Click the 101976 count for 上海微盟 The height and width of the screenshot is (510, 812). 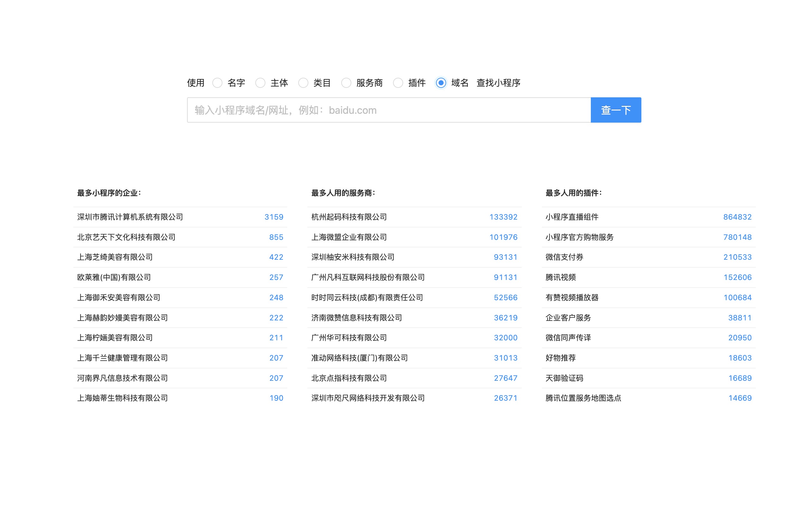[503, 237]
